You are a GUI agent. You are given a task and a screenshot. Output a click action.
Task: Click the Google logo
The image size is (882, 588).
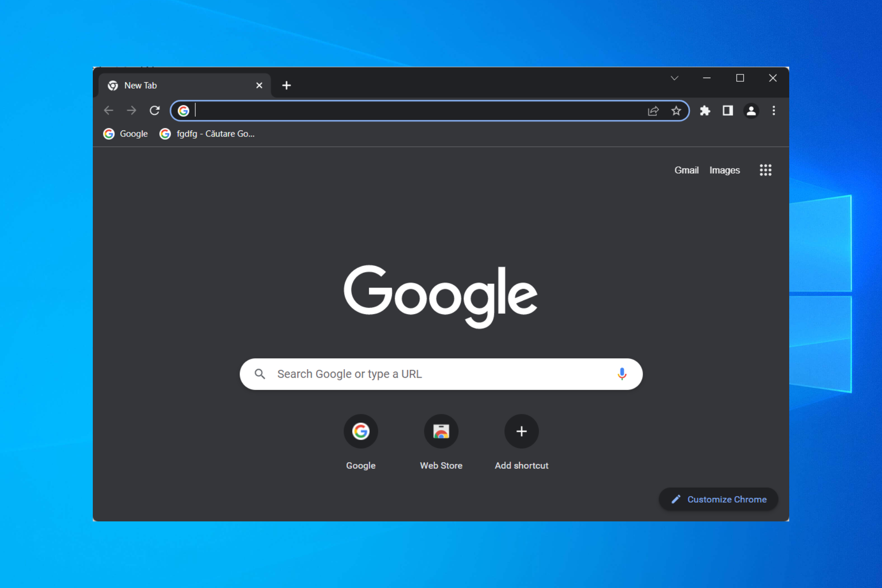(x=441, y=296)
